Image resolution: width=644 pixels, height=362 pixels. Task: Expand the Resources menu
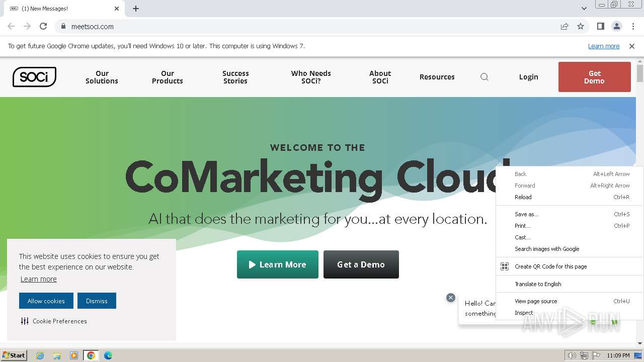(437, 77)
